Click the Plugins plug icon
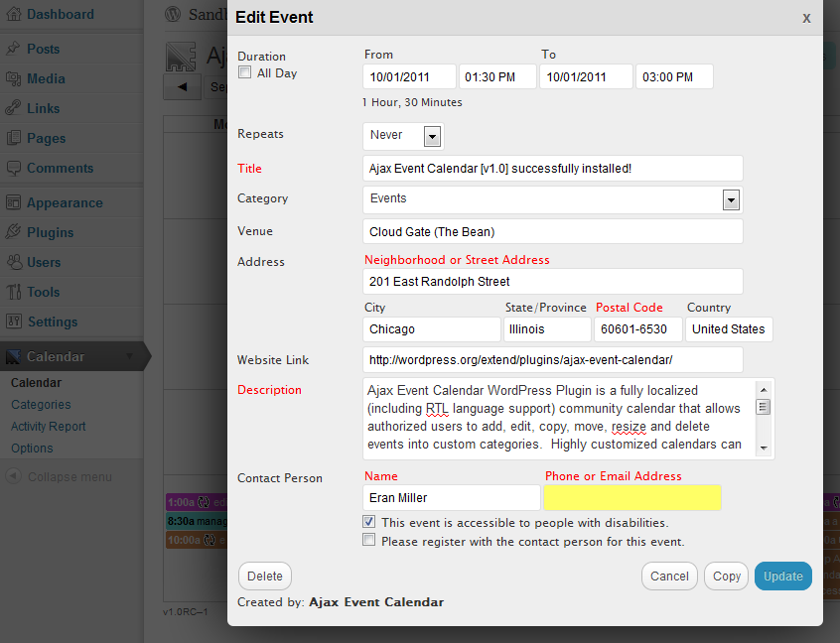This screenshot has width=840, height=643. point(13,232)
